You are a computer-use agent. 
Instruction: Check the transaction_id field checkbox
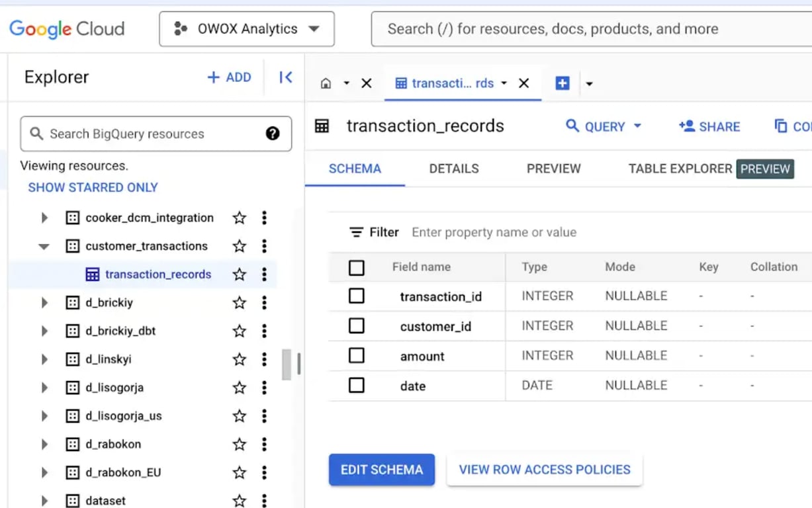coord(357,296)
